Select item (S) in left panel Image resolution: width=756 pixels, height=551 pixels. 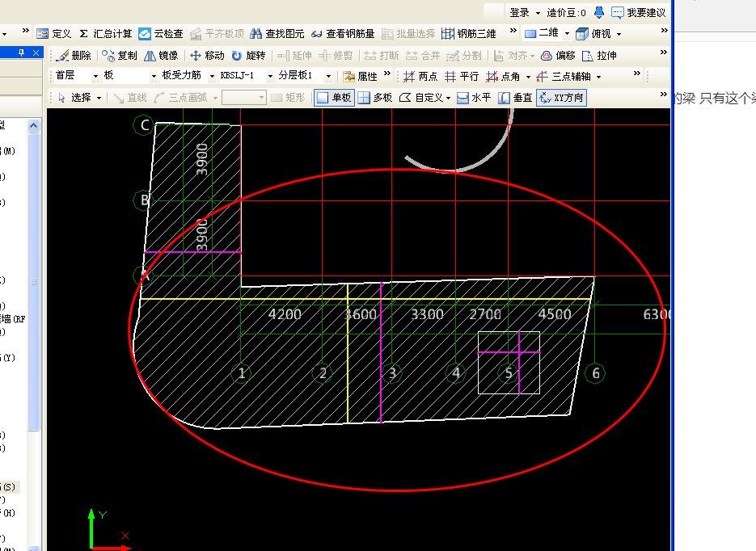pyautogui.click(x=9, y=487)
